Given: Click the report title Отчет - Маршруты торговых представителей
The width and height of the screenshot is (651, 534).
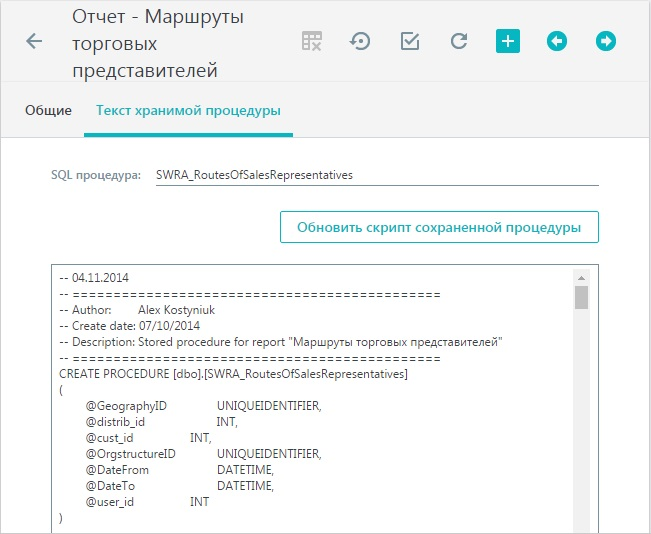Looking at the screenshot, I should (158, 44).
